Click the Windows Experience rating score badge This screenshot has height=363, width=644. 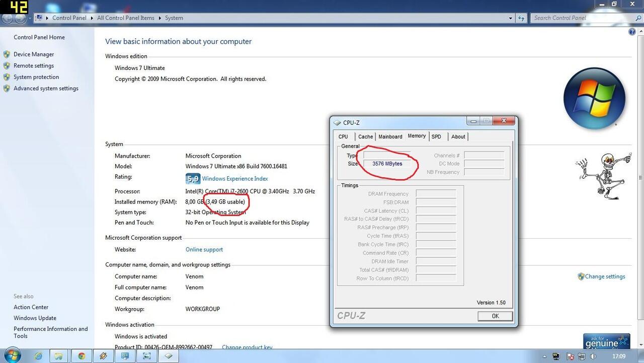(x=193, y=178)
